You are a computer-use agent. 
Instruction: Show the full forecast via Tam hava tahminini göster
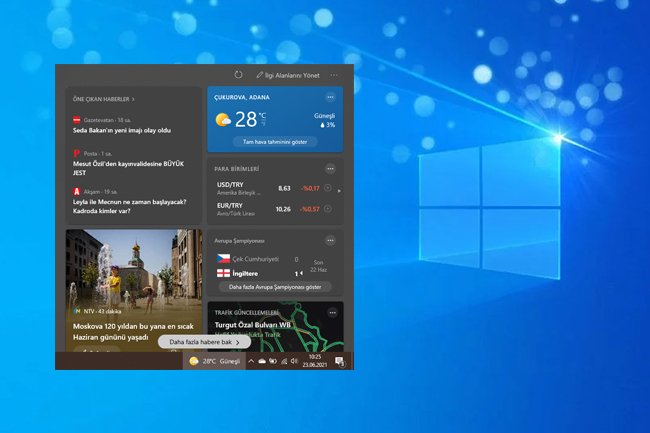pyautogui.click(x=275, y=142)
